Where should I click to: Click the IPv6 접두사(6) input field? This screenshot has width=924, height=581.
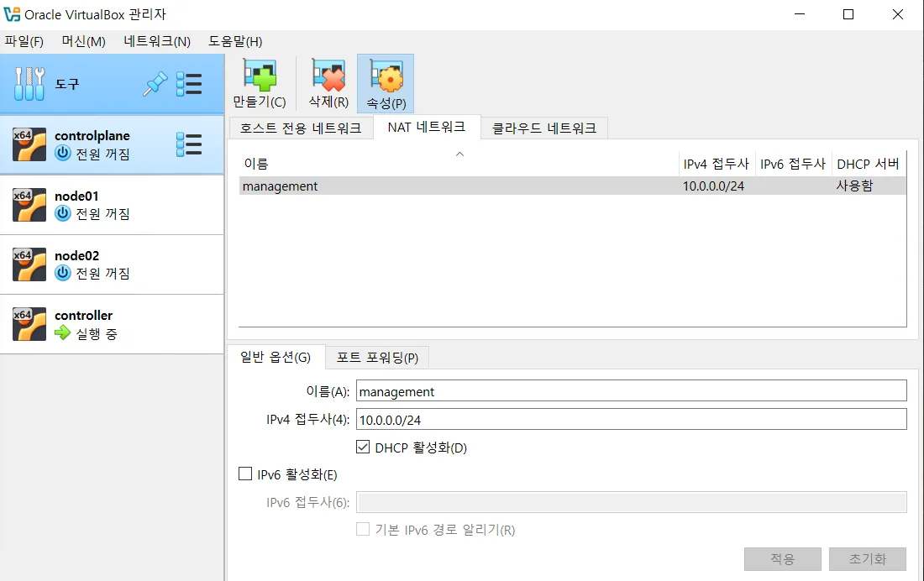pos(631,502)
